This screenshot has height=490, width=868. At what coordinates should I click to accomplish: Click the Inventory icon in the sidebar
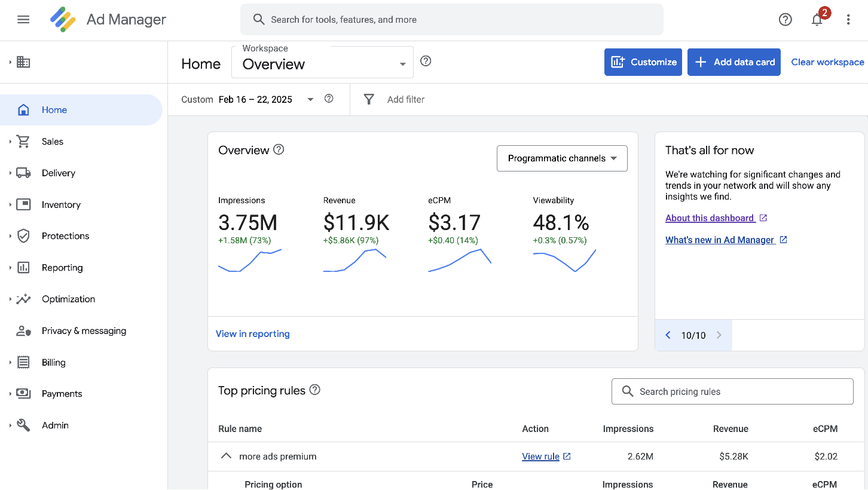(x=23, y=204)
